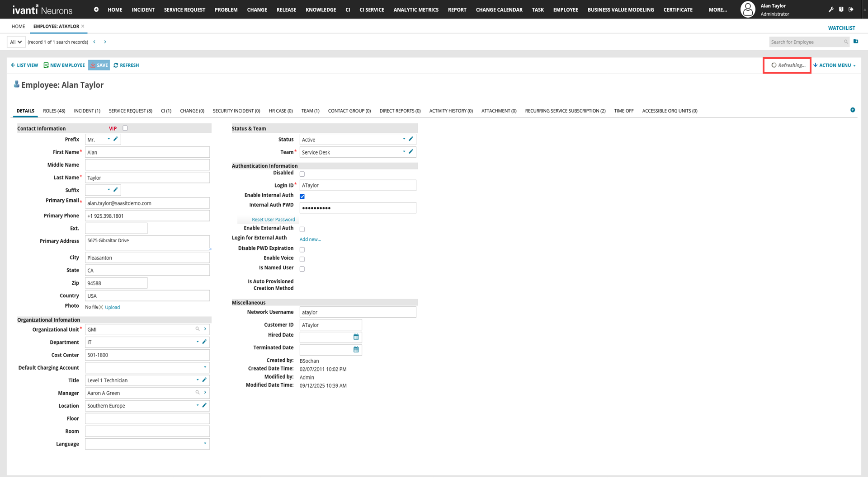Edit the Team field pencil icon

411,152
